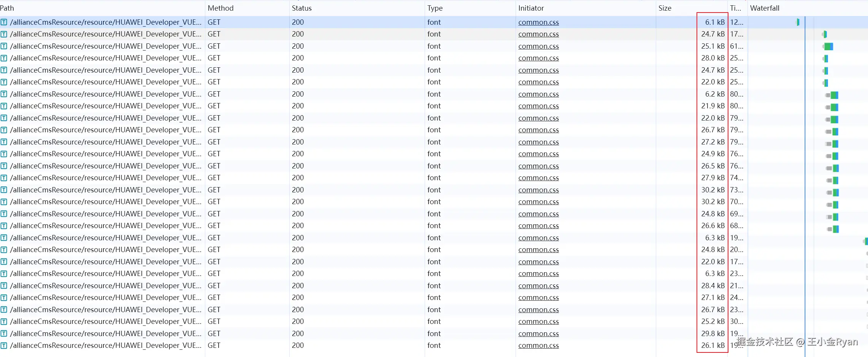This screenshot has width=868, height=357.
Task: Select the size cell reading 21.9 kB
Action: pyautogui.click(x=713, y=106)
